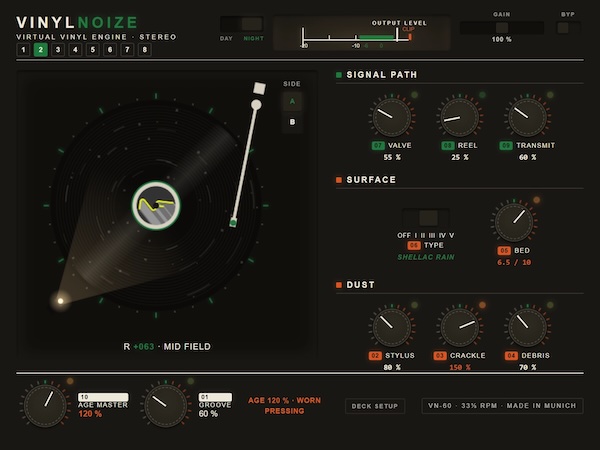Click the record center label

156,205
